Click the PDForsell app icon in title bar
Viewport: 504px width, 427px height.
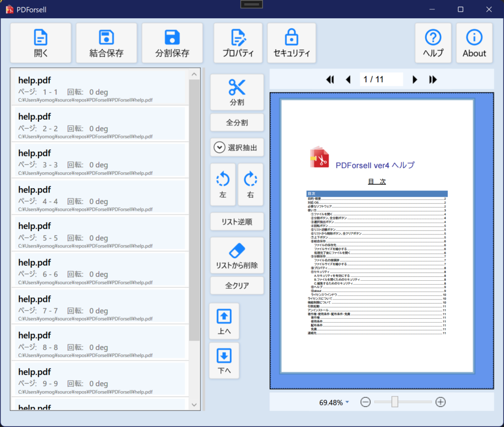click(x=9, y=9)
